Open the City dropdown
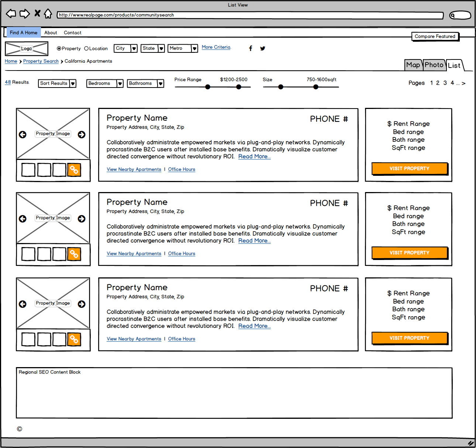Image resolution: width=476 pixels, height=448 pixels. pyautogui.click(x=126, y=48)
